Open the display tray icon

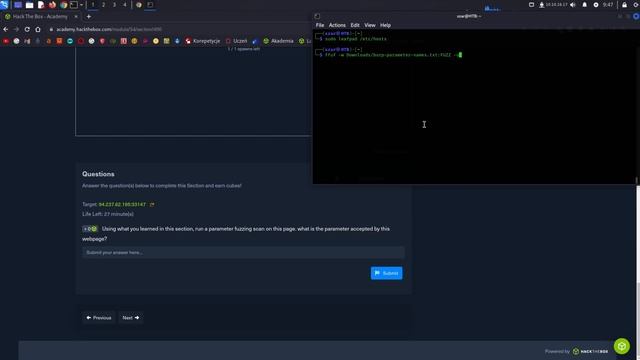coord(531,5)
